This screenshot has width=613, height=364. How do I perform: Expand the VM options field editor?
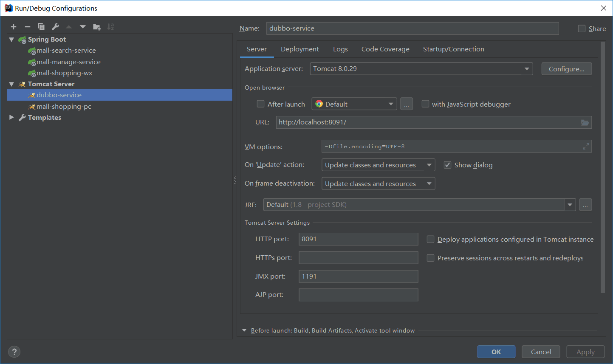(x=586, y=147)
